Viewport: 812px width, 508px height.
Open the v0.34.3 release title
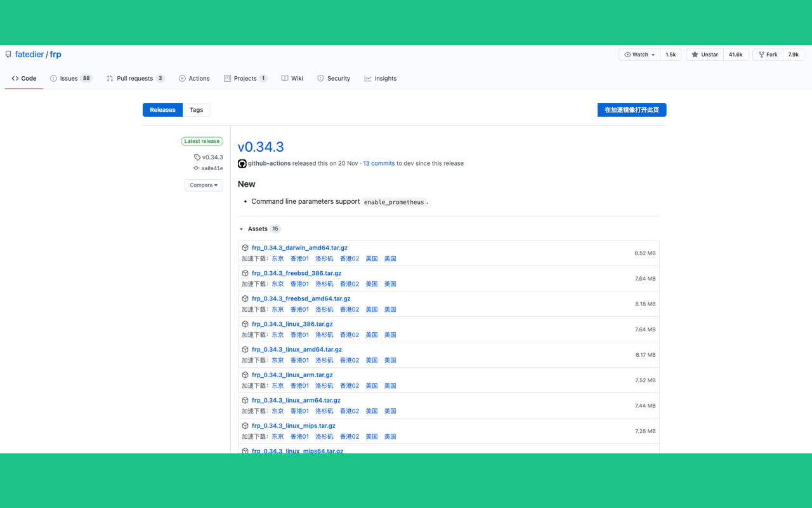coord(261,147)
